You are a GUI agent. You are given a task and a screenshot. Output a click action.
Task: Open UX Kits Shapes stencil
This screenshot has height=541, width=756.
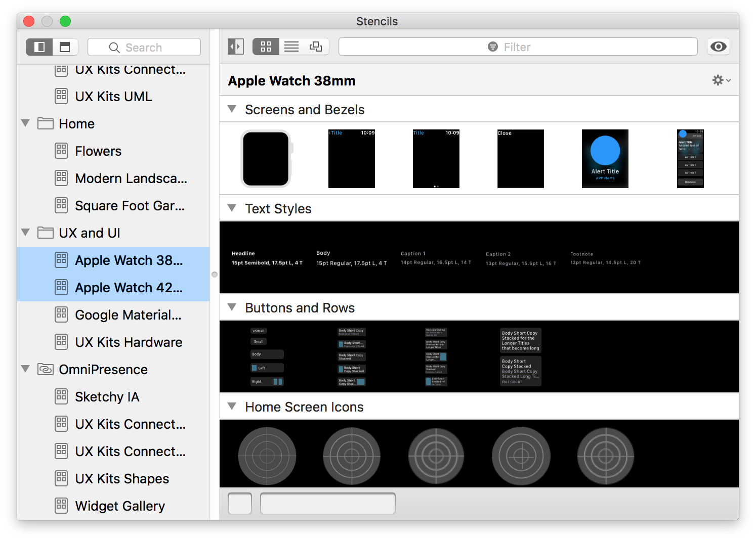pyautogui.click(x=113, y=479)
